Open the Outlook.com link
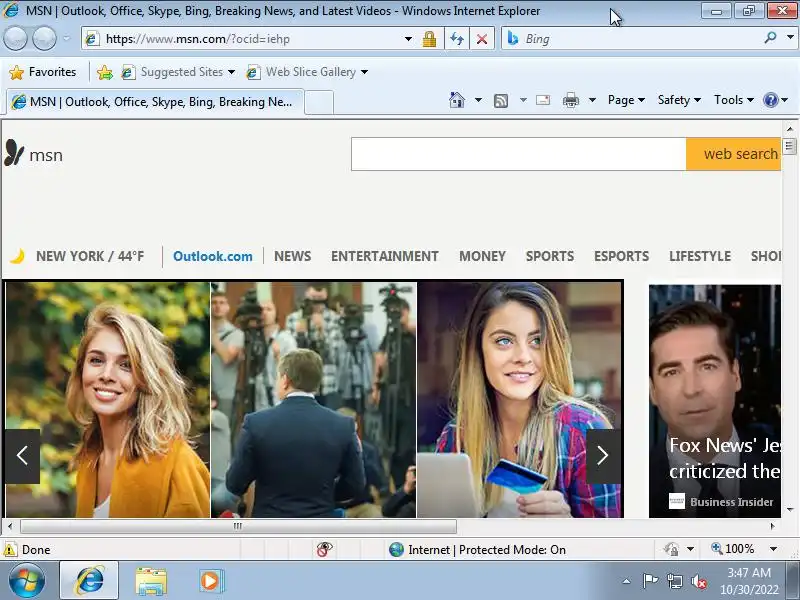The image size is (800, 600). point(213,256)
